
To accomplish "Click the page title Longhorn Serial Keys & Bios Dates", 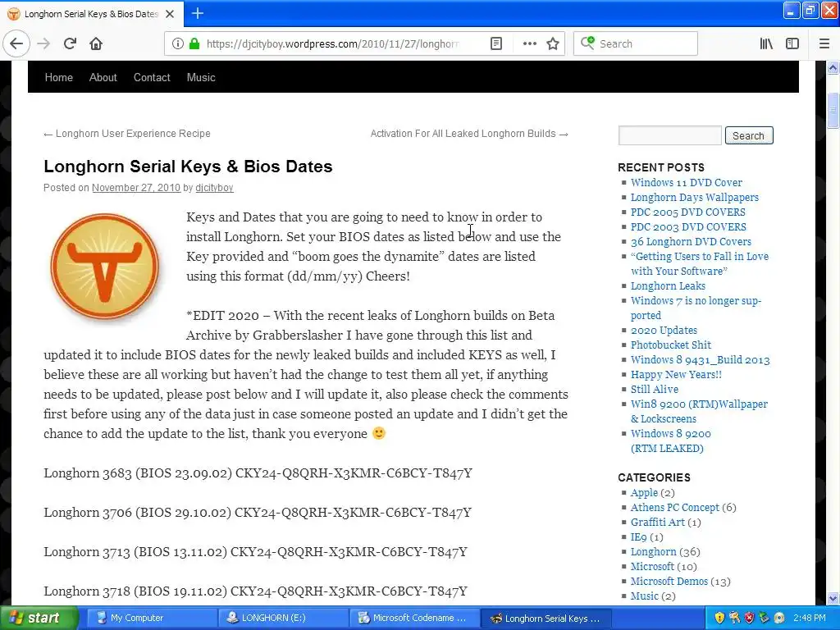I will (188, 166).
